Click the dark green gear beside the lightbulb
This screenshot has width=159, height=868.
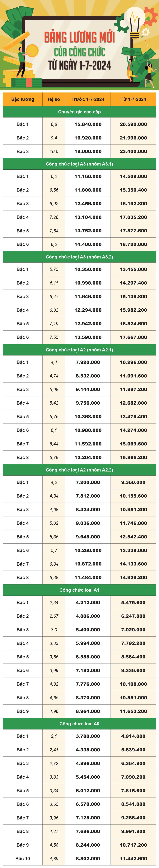(x=121, y=24)
